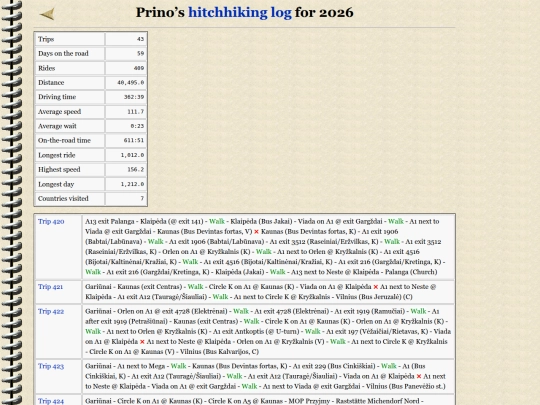540x405 pixels.
Task: Click the 'Trips' label cell
Action: 70,39
